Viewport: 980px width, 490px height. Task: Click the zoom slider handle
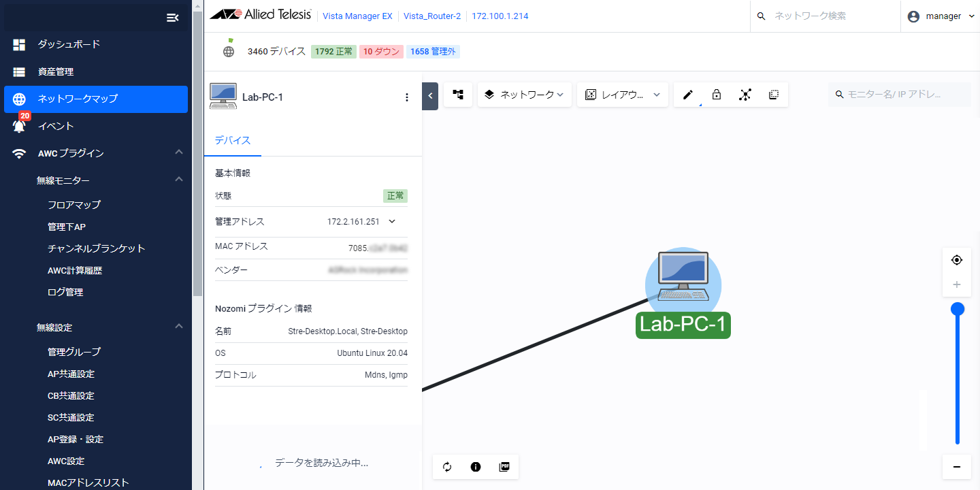(958, 310)
